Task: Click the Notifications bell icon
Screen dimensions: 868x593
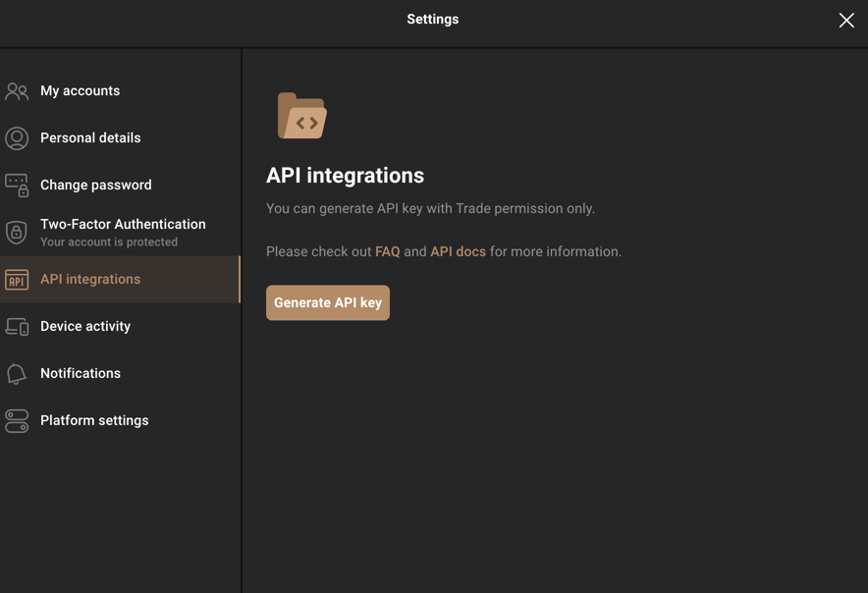Action: click(17, 374)
